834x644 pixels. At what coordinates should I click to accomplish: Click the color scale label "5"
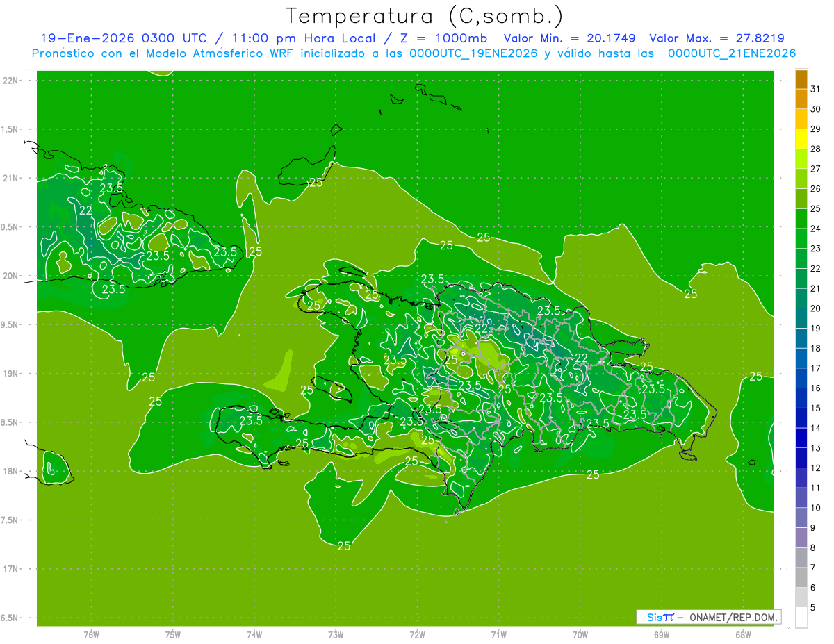point(814,607)
